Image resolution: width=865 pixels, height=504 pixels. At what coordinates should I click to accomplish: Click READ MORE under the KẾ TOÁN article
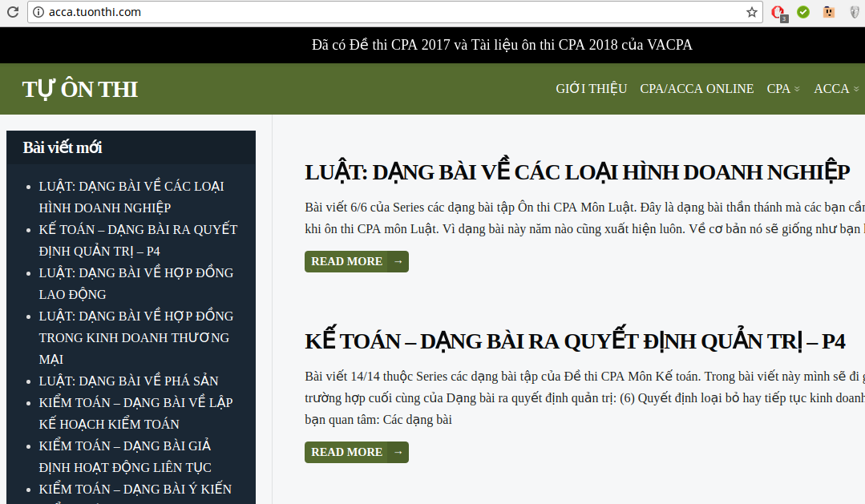(x=357, y=452)
